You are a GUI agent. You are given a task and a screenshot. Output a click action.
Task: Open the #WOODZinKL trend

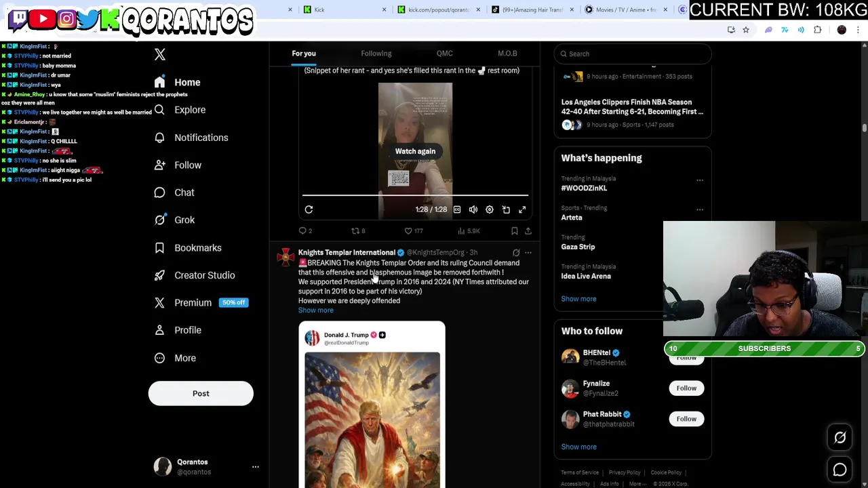pyautogui.click(x=584, y=188)
